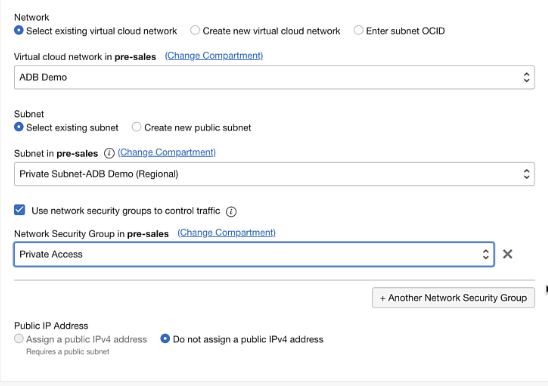Choose Select existing subnet radio
The height and width of the screenshot is (386, 548).
tap(19, 127)
